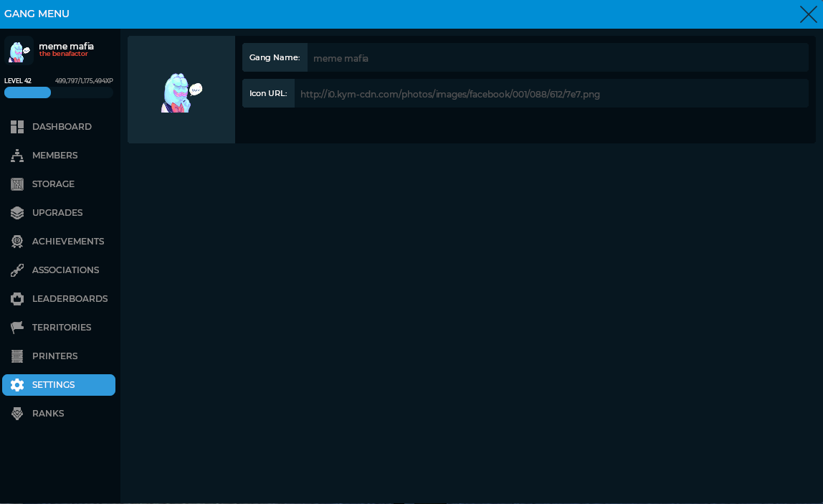Go to the Printers section

pyautogui.click(x=59, y=356)
